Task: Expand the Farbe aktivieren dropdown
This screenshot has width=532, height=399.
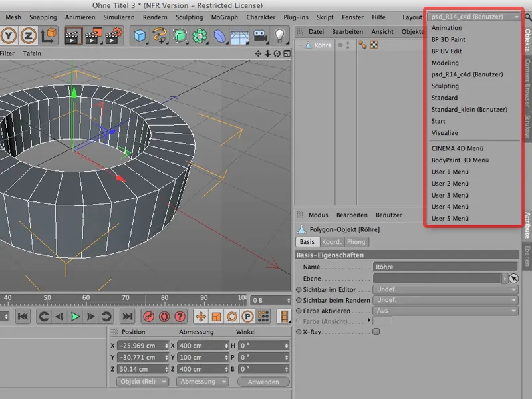Action: point(446,311)
